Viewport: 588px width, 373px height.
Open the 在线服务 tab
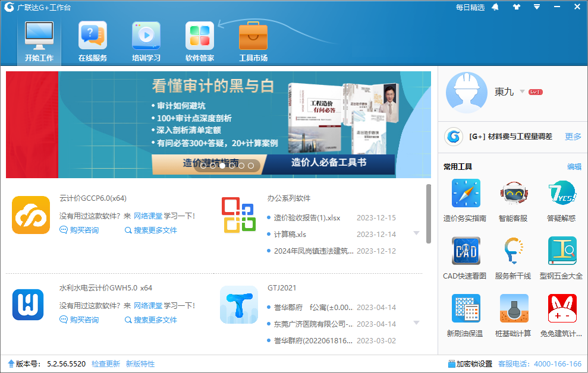[93, 42]
